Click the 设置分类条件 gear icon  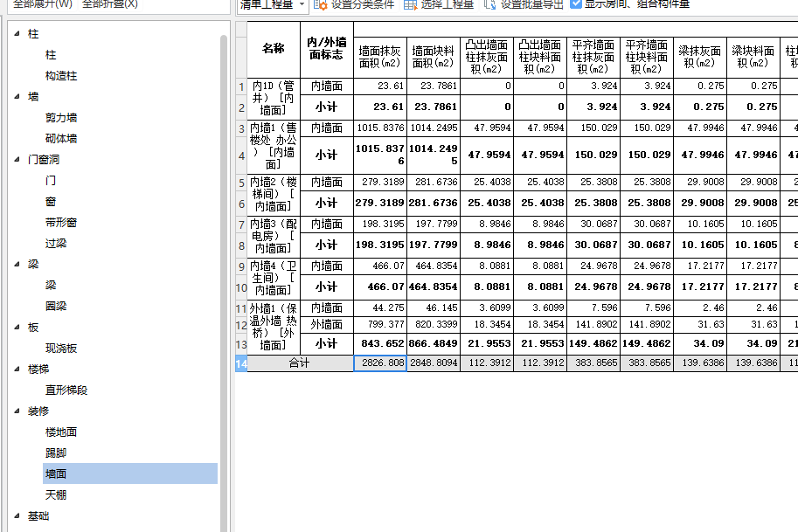320,4
